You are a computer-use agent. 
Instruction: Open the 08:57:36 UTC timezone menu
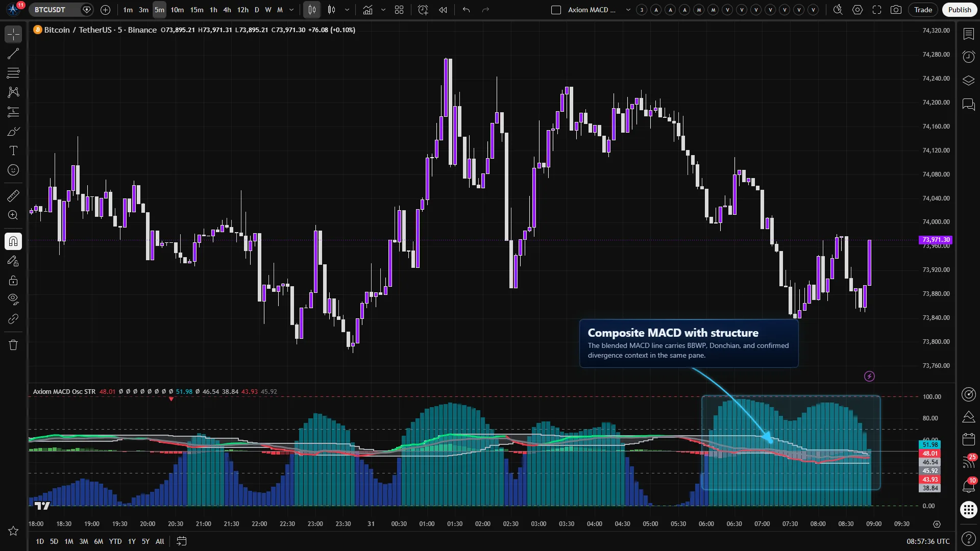click(928, 541)
